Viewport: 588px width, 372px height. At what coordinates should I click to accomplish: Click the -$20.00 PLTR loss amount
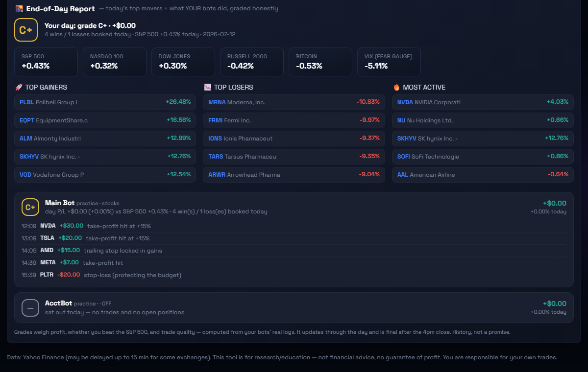click(69, 275)
